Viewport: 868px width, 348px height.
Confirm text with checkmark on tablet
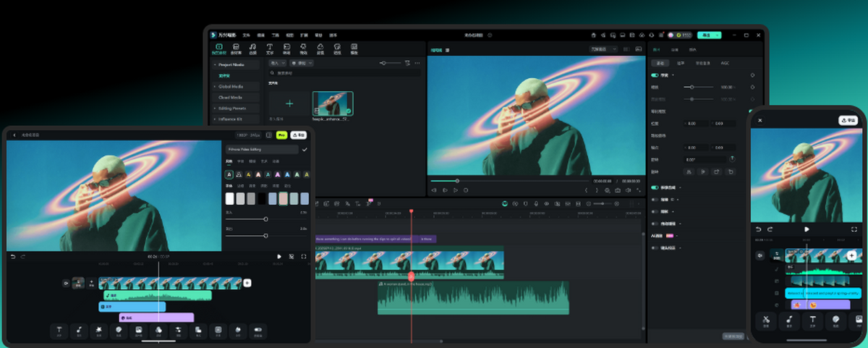pos(305,149)
